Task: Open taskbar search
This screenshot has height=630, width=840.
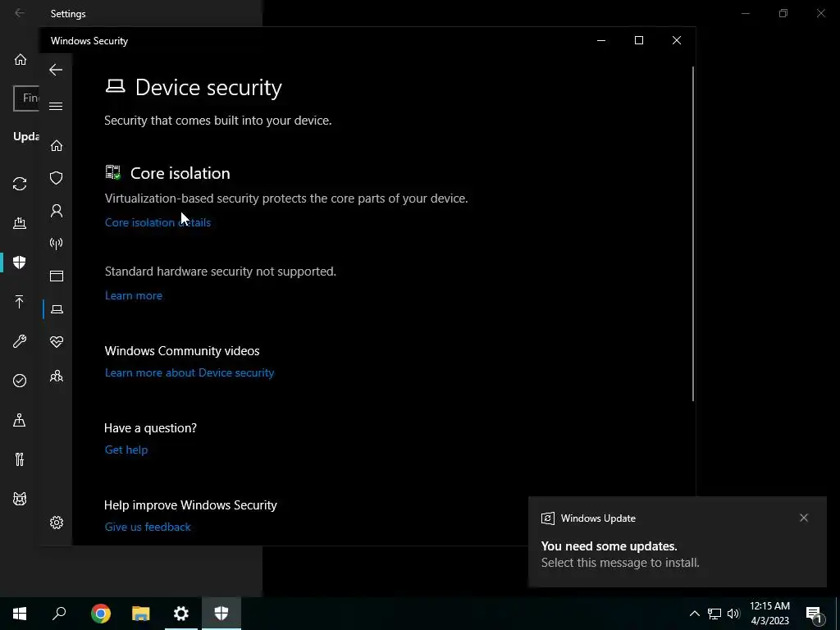Action: (x=59, y=614)
